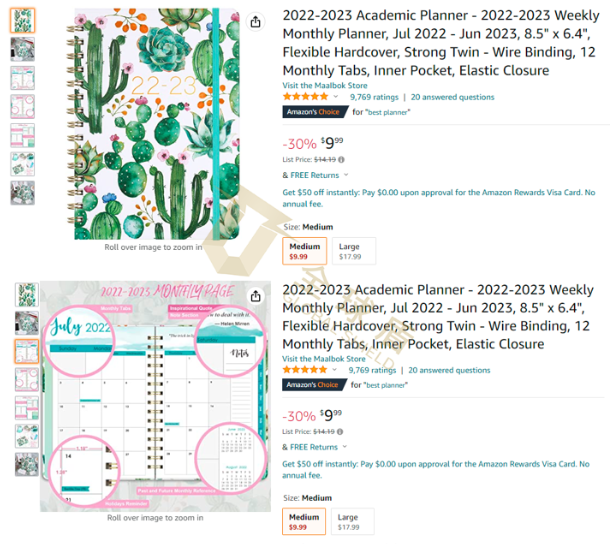The width and height of the screenshot is (611, 544).
Task: Select Medium $9.99 size in top listing
Action: 305,251
